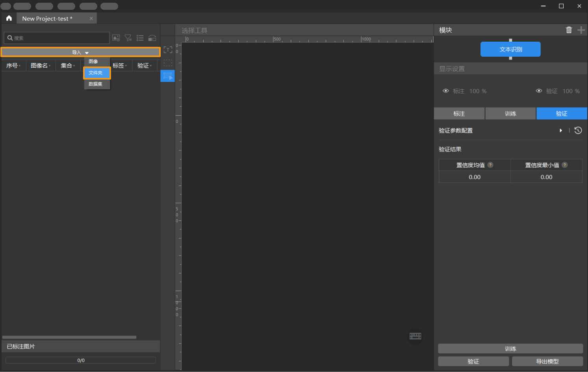Image resolution: width=588 pixels, height=372 pixels.
Task: Toggle 标注 visibility eye icon
Action: (x=446, y=91)
